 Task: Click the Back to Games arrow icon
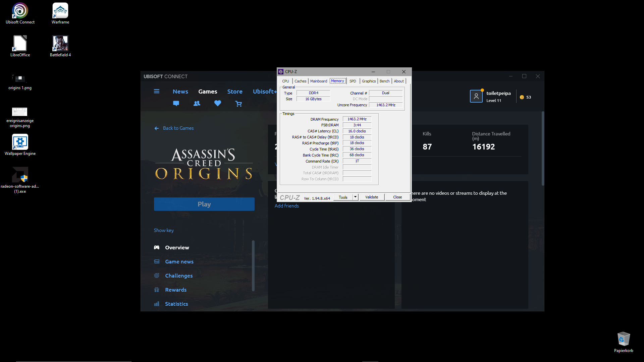click(157, 128)
